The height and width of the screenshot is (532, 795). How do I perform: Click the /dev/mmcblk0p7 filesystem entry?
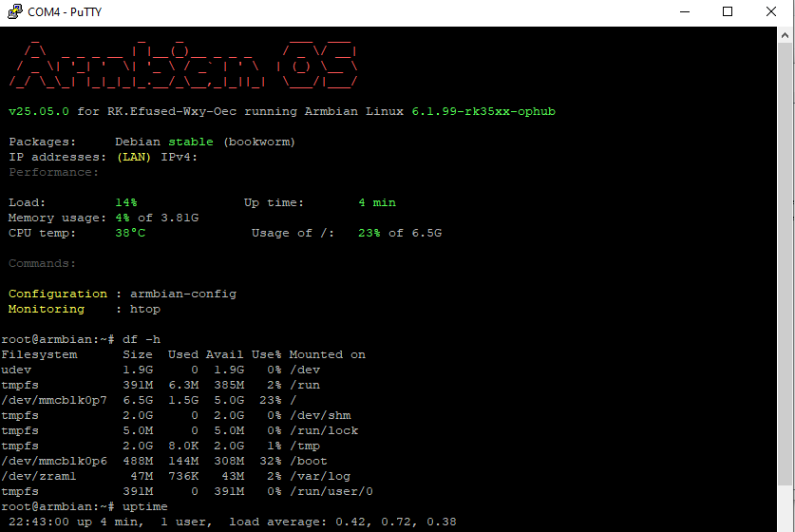click(54, 400)
